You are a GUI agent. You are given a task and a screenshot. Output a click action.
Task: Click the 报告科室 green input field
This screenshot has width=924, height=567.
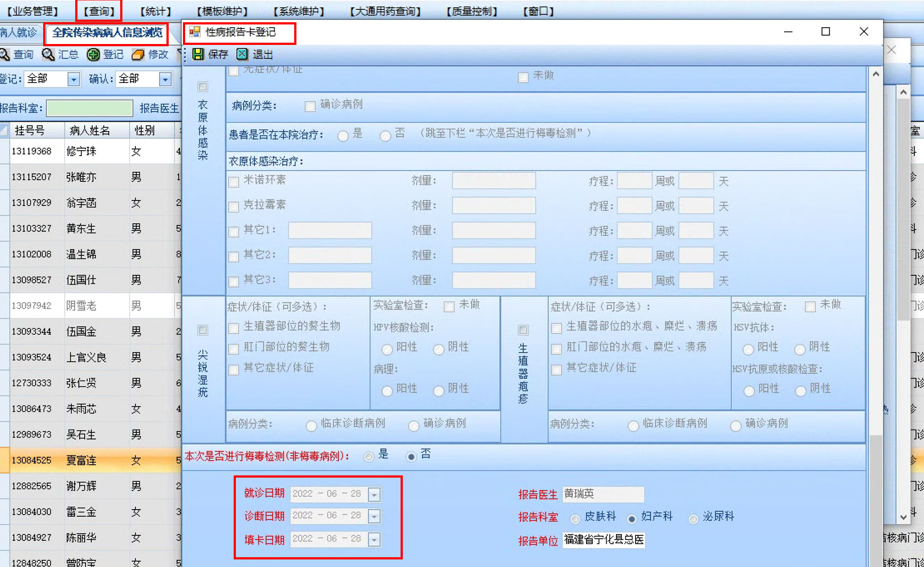click(x=89, y=108)
